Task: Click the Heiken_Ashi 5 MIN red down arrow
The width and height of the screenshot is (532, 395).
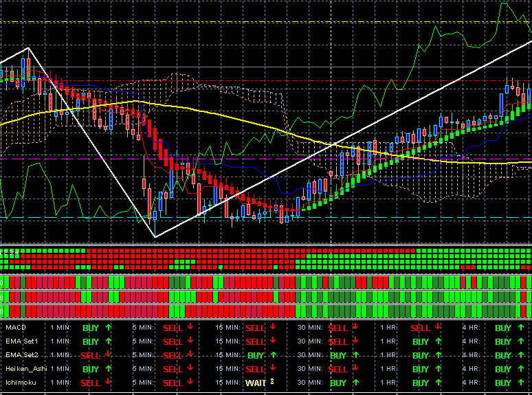Action: (190, 369)
